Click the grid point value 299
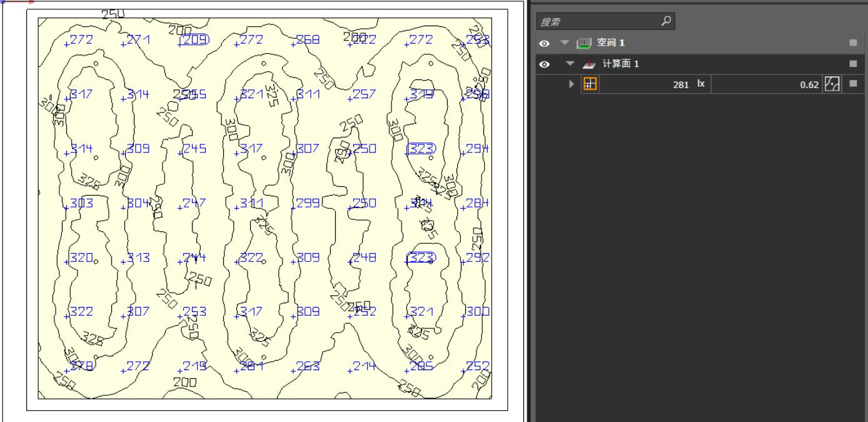This screenshot has height=422, width=868. (x=308, y=203)
